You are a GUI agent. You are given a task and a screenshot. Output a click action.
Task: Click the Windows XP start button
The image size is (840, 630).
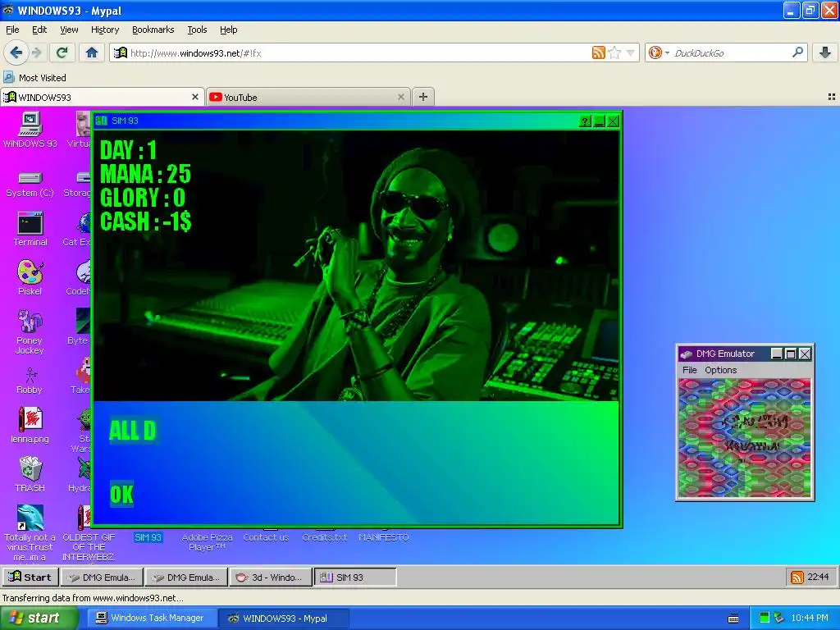[x=38, y=619]
